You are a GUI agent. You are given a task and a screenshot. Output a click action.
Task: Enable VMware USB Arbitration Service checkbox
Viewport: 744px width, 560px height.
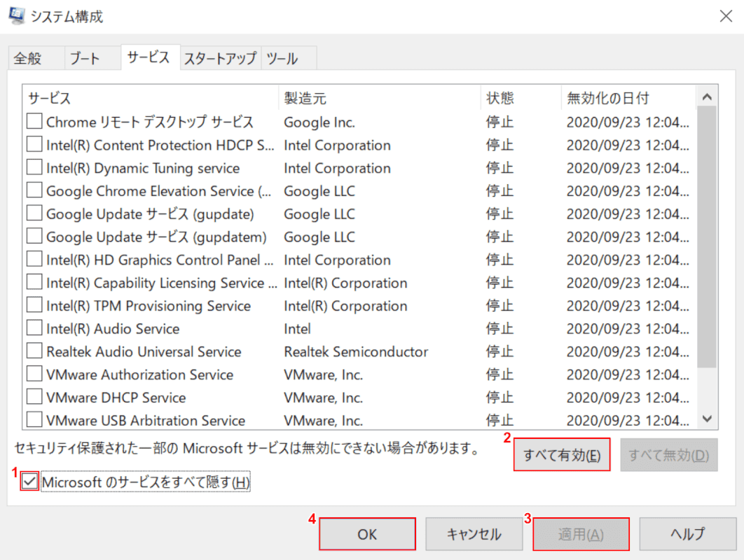[34, 419]
